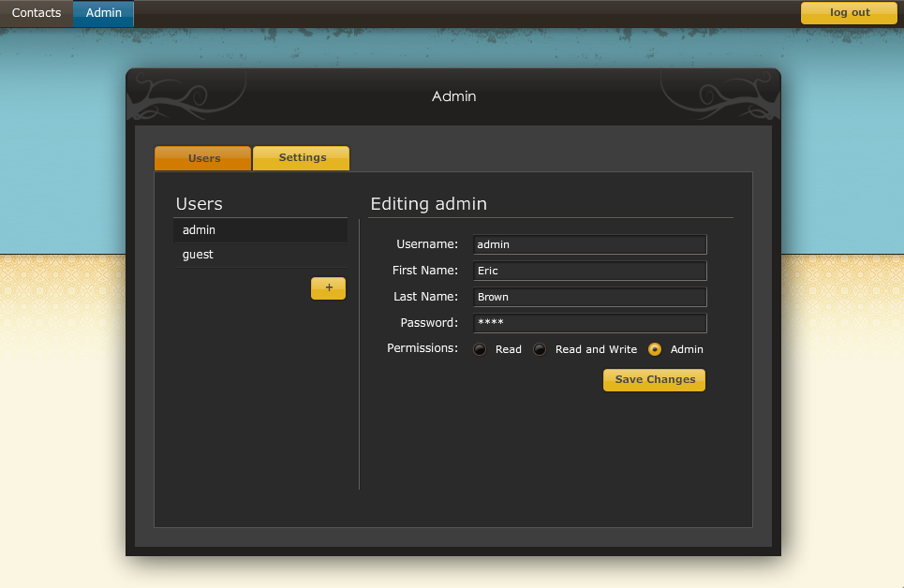Click into the First Name field
This screenshot has width=904, height=588.
(x=589, y=271)
